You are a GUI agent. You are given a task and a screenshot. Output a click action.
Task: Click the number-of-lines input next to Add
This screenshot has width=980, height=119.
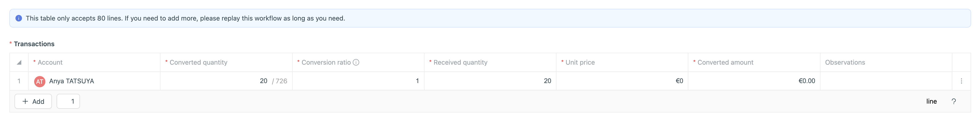coord(68,101)
